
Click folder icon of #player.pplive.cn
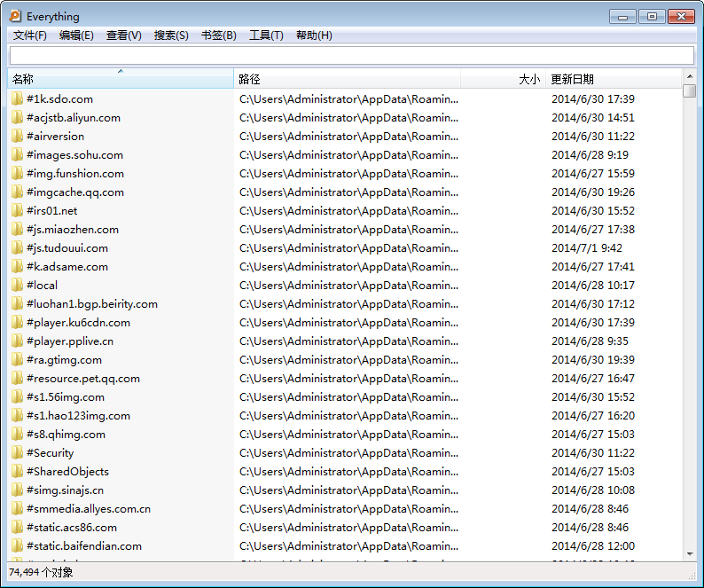pos(17,341)
